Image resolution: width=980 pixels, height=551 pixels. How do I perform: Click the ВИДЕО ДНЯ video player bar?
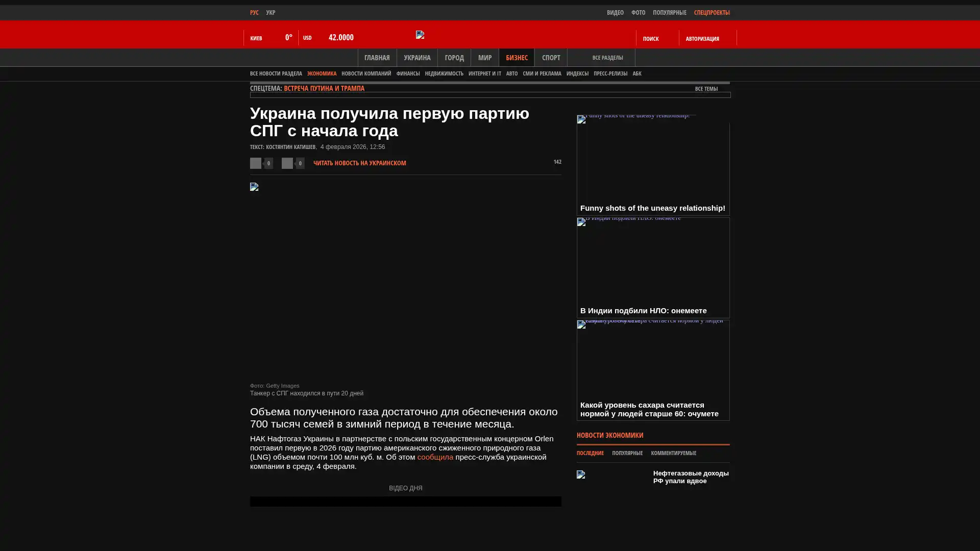pyautogui.click(x=405, y=502)
